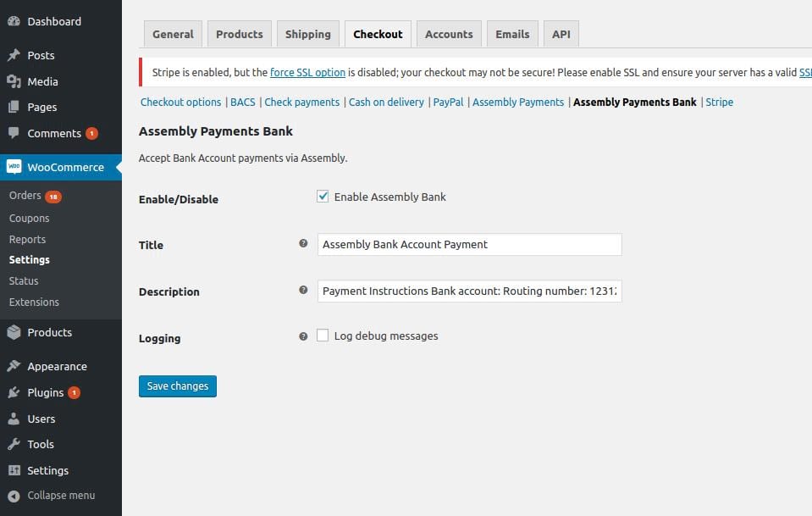Click the Description text input field

[x=469, y=291]
